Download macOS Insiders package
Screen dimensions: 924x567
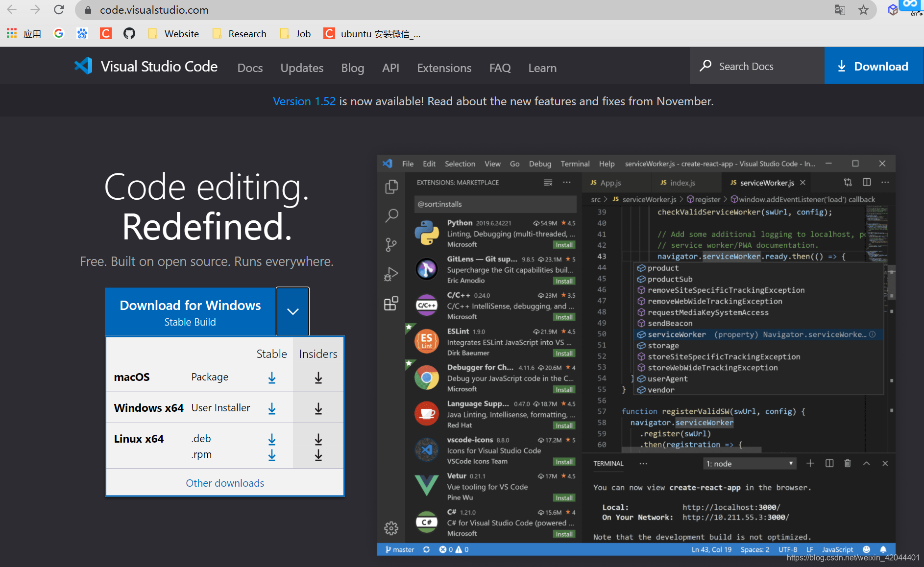318,378
